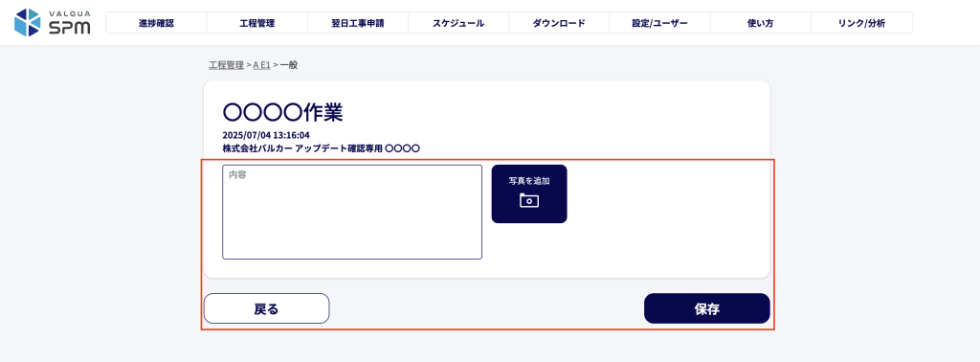This screenshot has width=980, height=362.
Task: Click the 写真を追加 button label
Action: (x=528, y=181)
